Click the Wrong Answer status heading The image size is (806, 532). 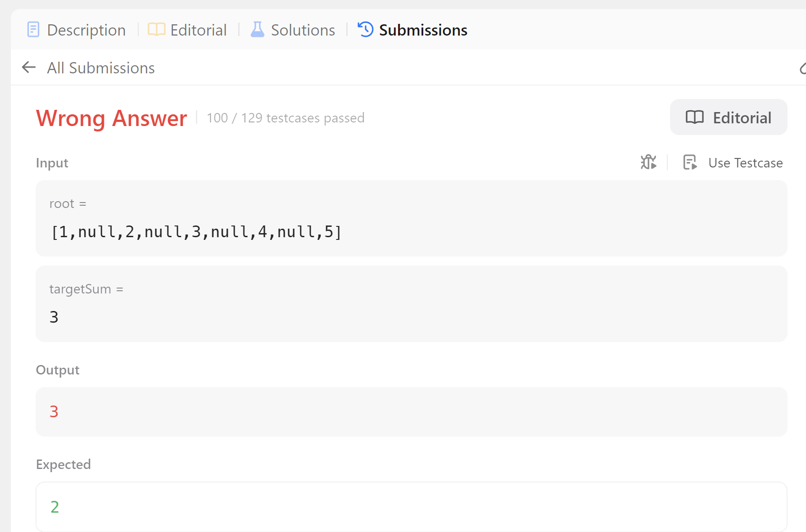click(x=111, y=118)
